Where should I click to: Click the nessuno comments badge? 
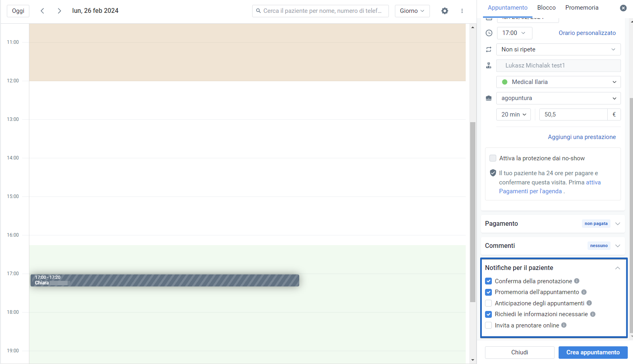[x=599, y=246]
